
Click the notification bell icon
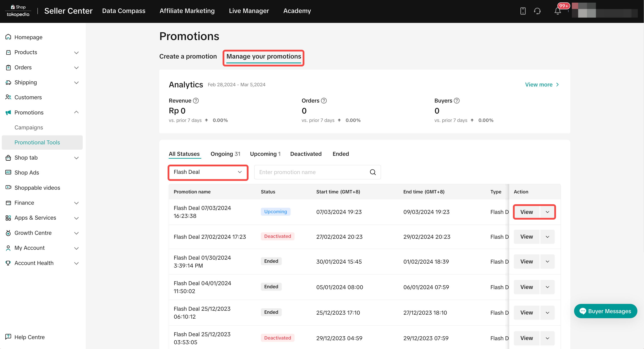pos(558,11)
